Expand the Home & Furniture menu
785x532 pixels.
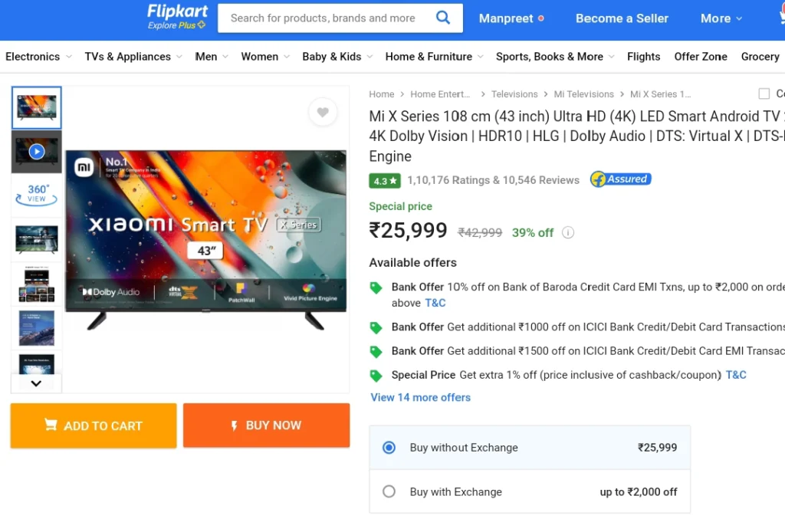pos(434,57)
